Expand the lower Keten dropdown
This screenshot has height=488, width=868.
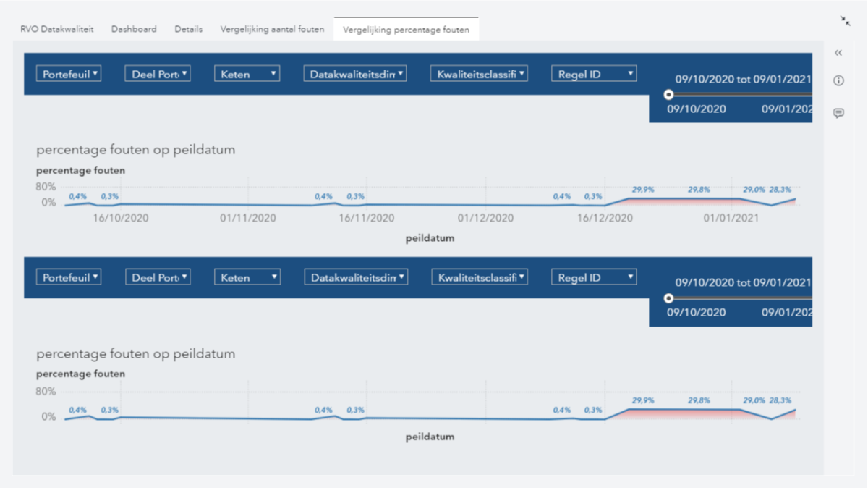pyautogui.click(x=247, y=277)
